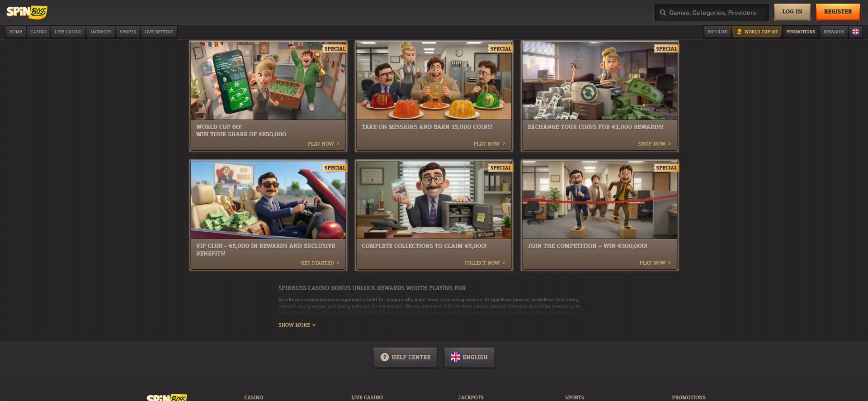
Task: Click footer JACKPOTS heading
Action: tap(471, 397)
